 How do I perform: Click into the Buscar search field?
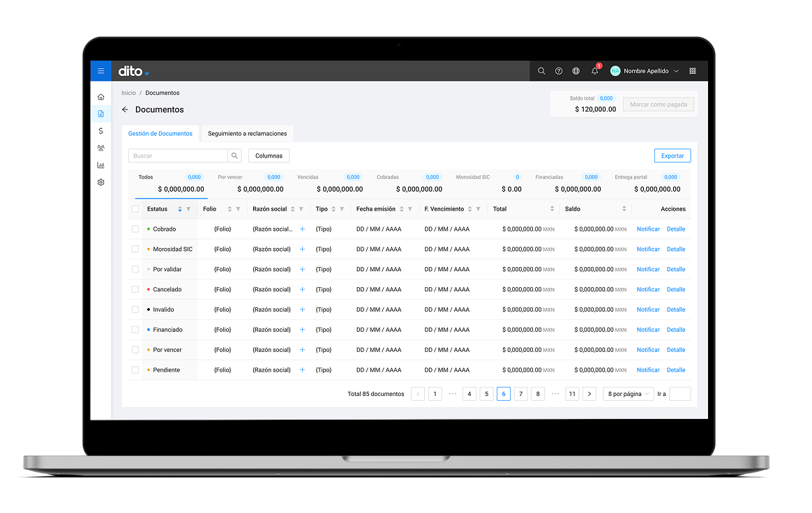pos(178,156)
